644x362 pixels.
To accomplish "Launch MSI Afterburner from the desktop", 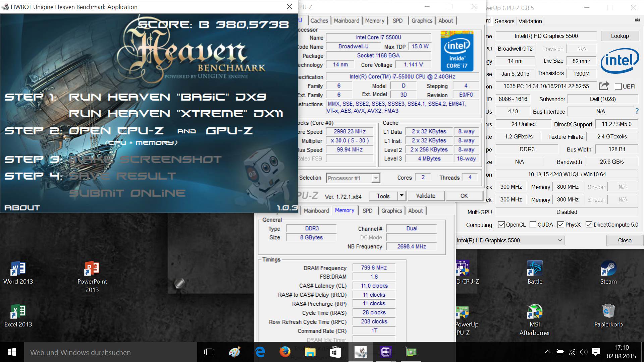I will (x=535, y=320).
